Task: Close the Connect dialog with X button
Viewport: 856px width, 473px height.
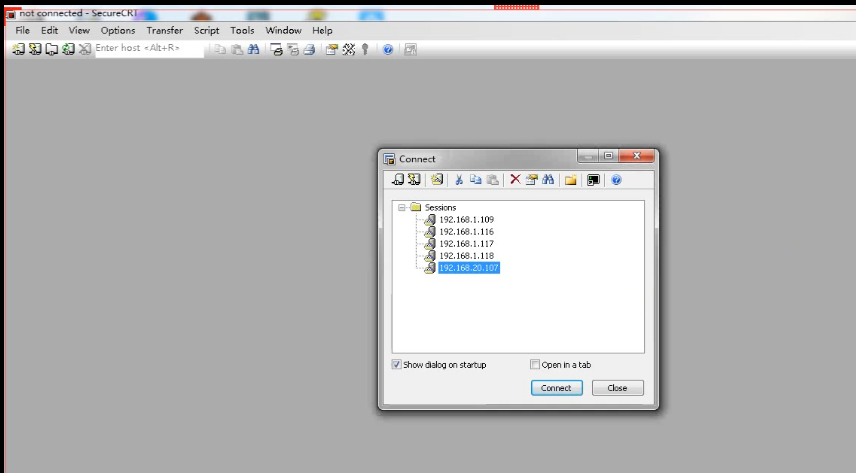Action: (636, 156)
